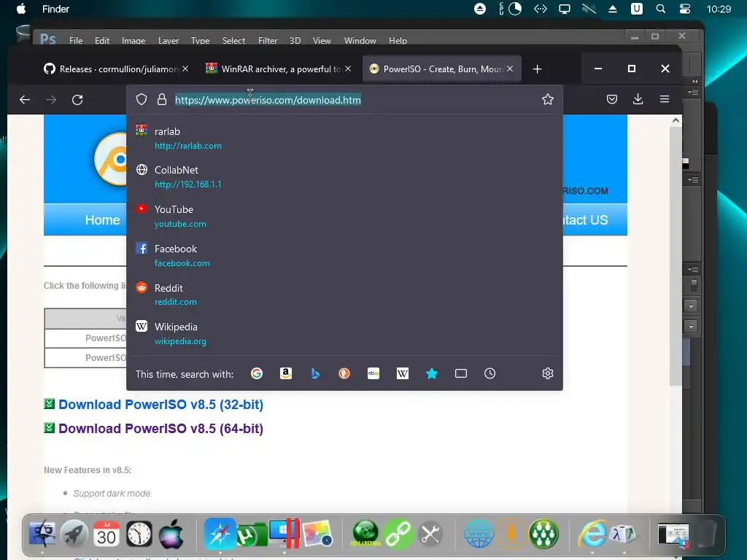Open the Apple menu in top bar
747x560 pixels.
click(21, 9)
